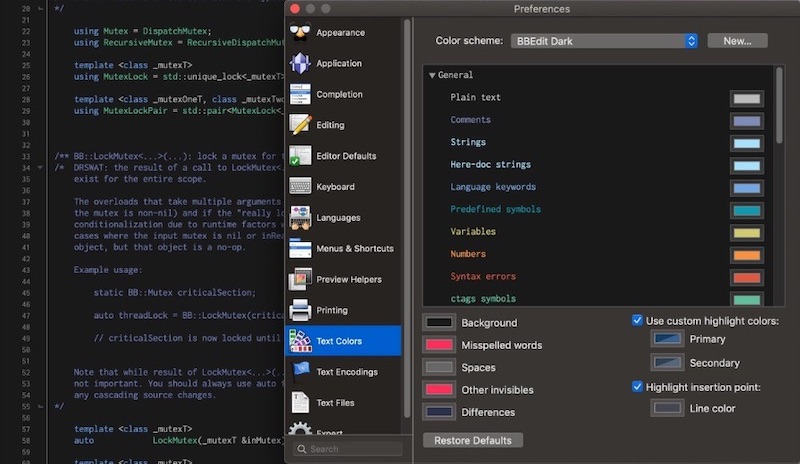Open the Text Encodings flag icon

[x=300, y=372]
